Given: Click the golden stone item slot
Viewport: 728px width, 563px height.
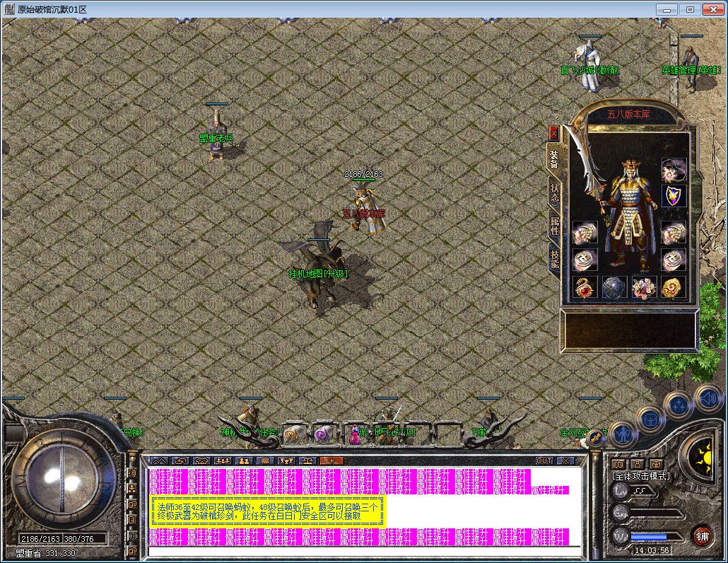Looking at the screenshot, I should [674, 288].
